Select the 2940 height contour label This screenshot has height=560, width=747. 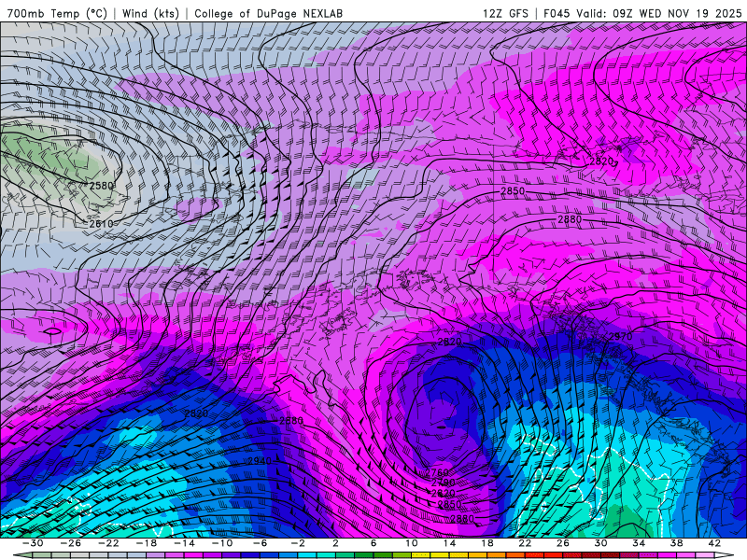coord(260,460)
